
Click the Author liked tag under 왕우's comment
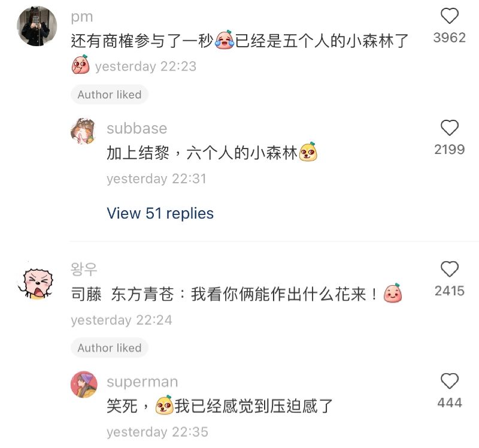(110, 348)
